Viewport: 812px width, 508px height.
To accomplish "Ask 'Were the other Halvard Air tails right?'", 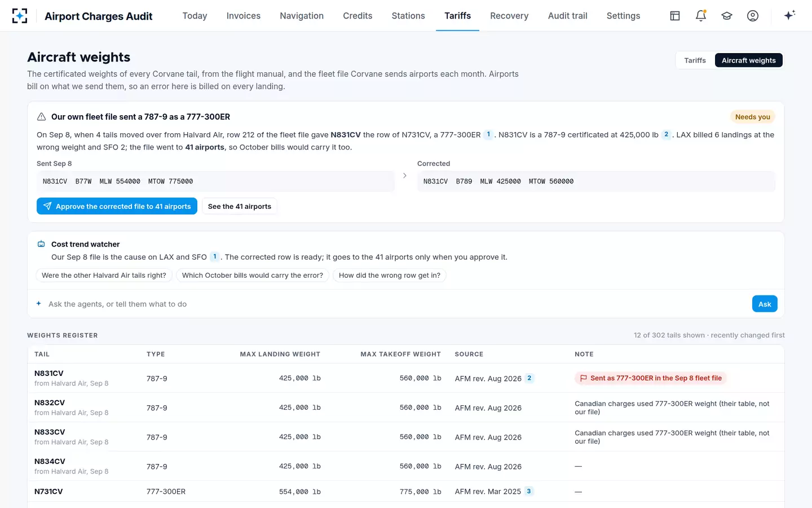I will pos(104,275).
